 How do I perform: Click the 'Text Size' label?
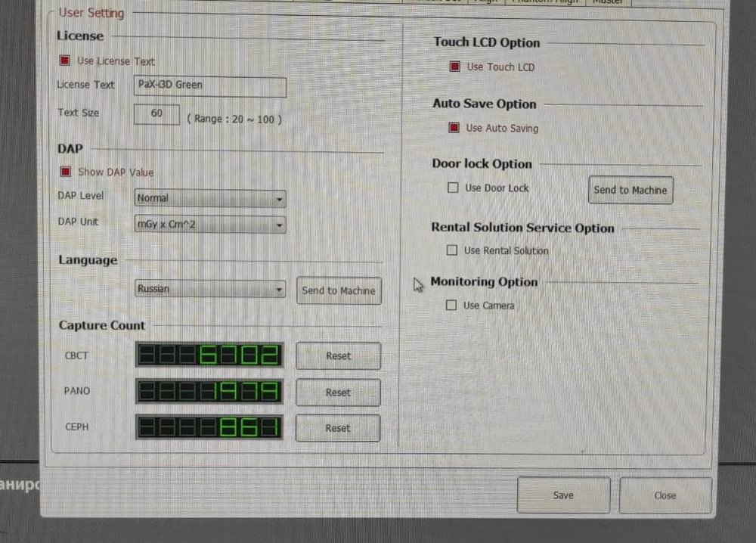pyautogui.click(x=79, y=113)
